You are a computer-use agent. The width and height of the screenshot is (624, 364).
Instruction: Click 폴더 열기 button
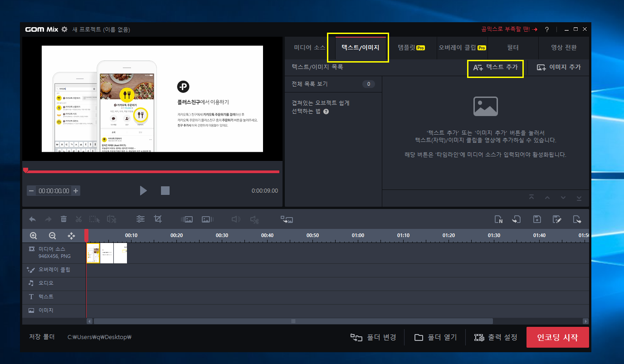[x=436, y=337]
